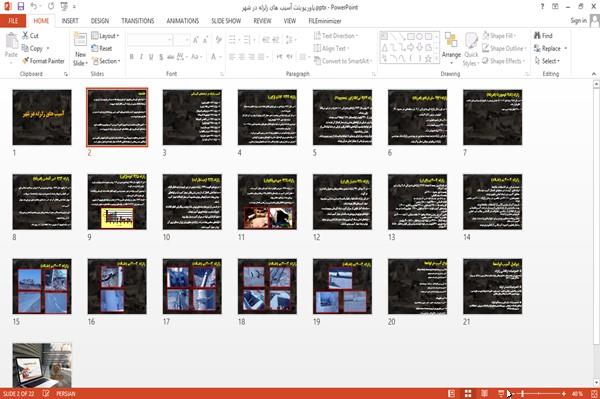Click Convert to SmartArt
Screen dimensions: 600x399
click(x=343, y=61)
